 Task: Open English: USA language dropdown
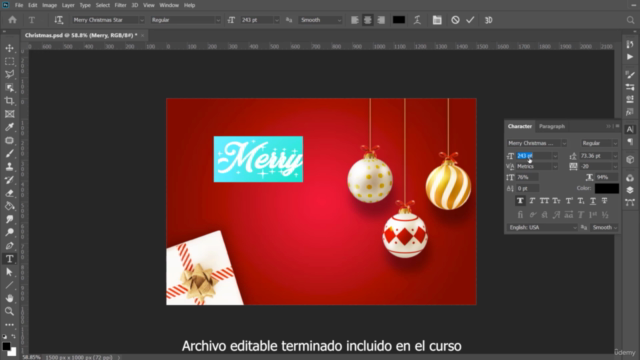coord(542,228)
